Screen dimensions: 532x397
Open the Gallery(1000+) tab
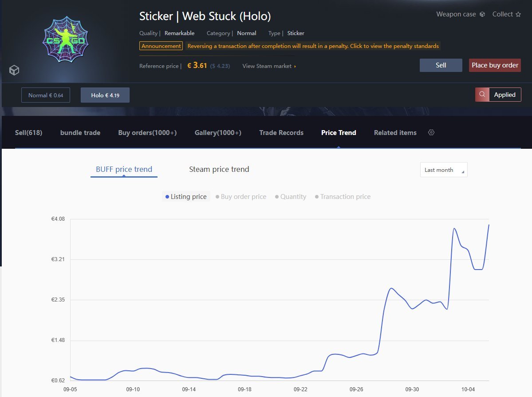pyautogui.click(x=218, y=132)
